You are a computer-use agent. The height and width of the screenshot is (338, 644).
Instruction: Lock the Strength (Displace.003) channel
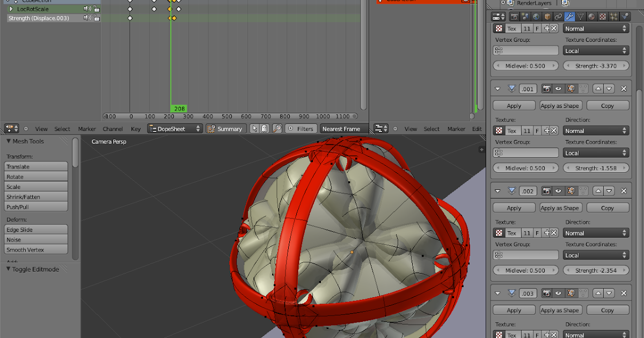point(97,18)
